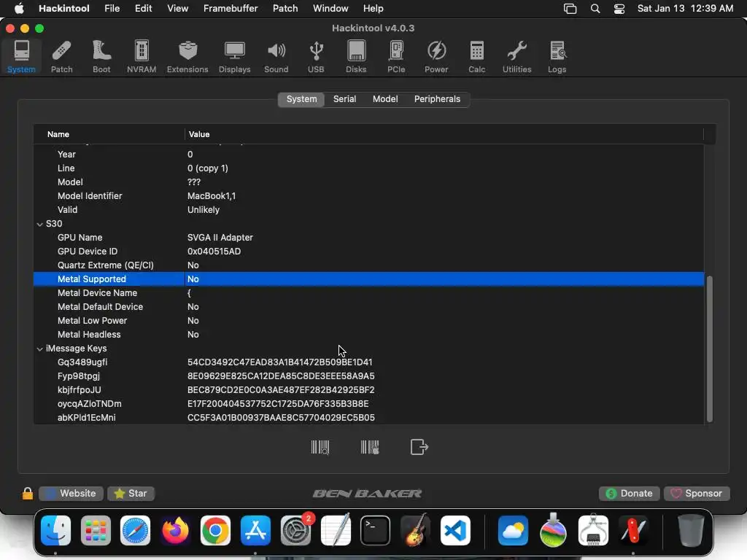Open the PCIe toolbar section
The image size is (747, 560).
(396, 57)
